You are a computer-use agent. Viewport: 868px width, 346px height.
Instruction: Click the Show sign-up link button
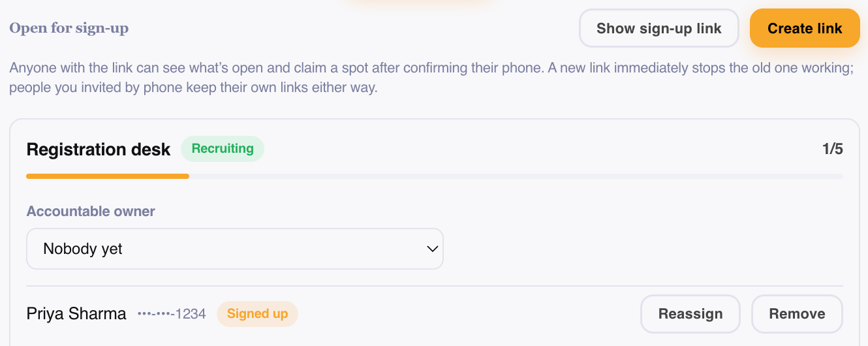(659, 28)
